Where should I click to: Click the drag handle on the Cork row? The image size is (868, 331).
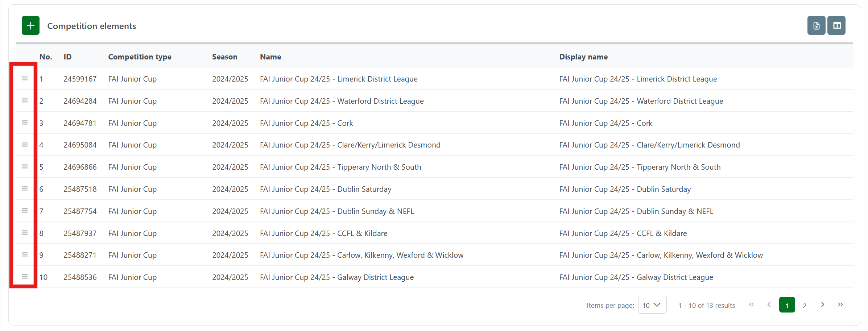click(x=25, y=123)
